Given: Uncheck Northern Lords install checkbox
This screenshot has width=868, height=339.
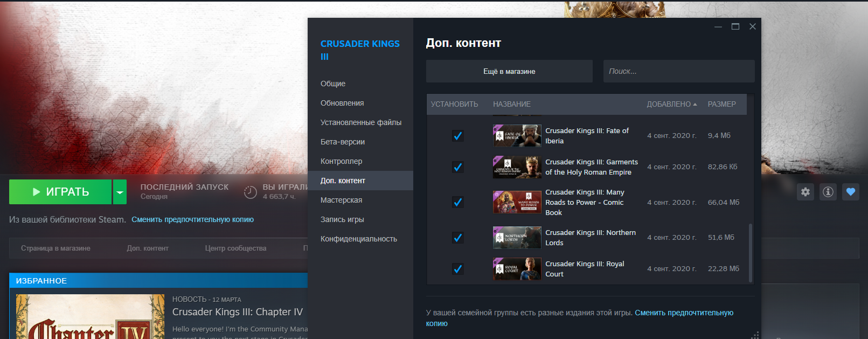Looking at the screenshot, I should click(458, 238).
